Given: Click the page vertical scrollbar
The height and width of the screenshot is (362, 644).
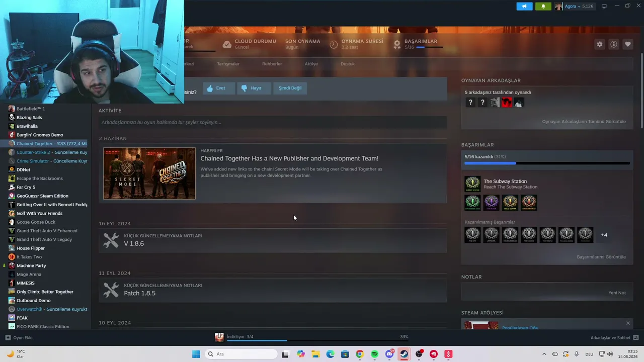Looking at the screenshot, I should [641, 89].
